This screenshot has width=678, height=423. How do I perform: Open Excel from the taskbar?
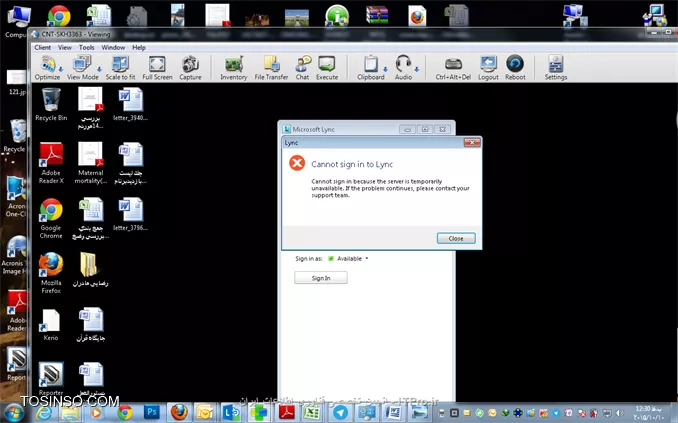(x=312, y=412)
